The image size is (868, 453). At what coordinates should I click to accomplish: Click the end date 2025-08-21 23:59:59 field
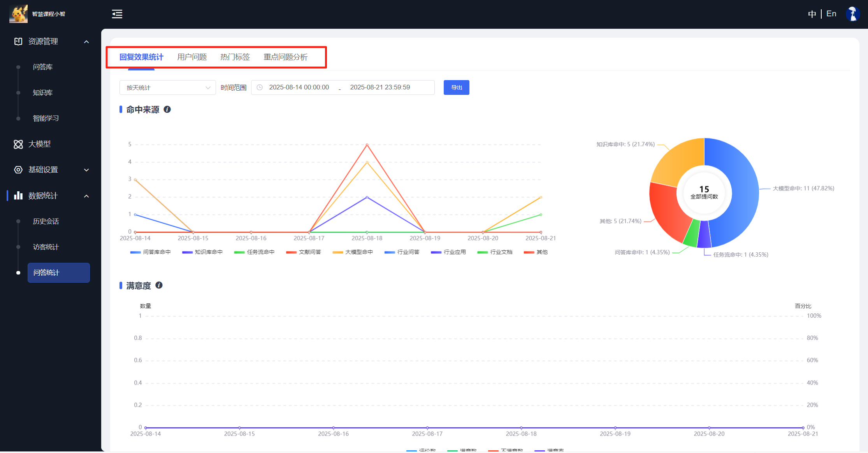pos(380,87)
